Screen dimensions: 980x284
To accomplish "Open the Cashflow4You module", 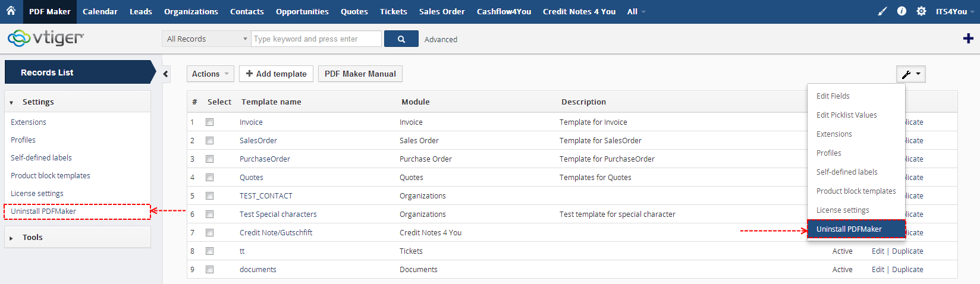I will coord(504,11).
